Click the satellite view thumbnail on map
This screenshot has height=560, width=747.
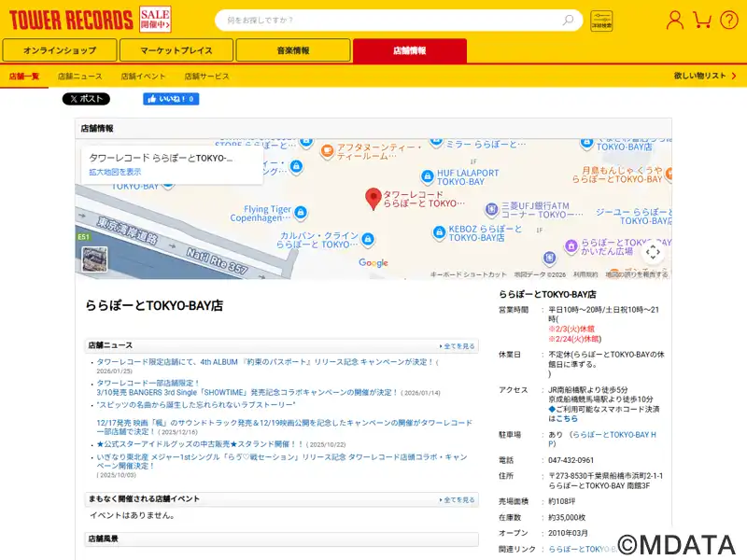(x=94, y=259)
